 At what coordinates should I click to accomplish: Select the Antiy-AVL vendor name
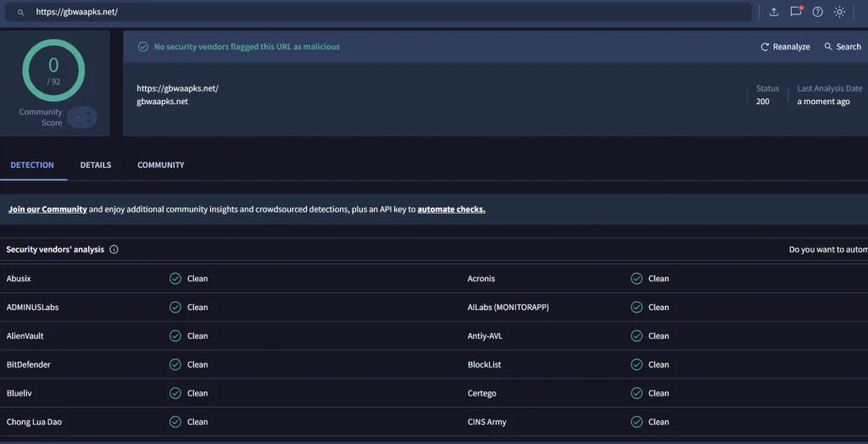coord(485,336)
